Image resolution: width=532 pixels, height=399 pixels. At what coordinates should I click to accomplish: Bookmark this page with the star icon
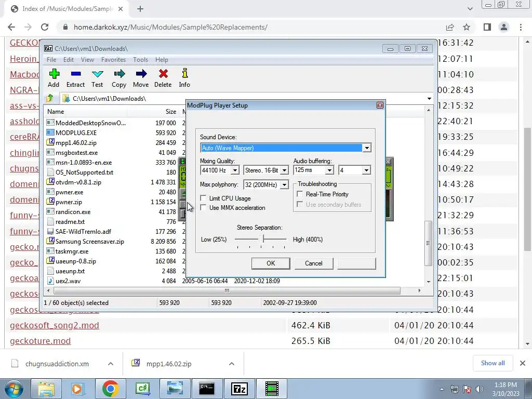click(467, 27)
